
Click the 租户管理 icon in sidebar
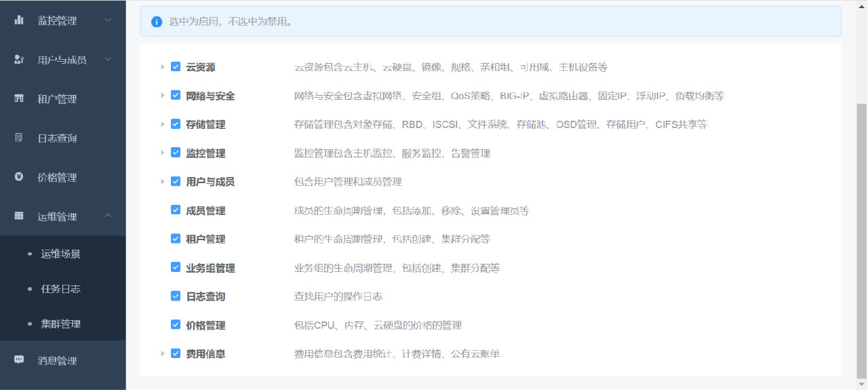(19, 98)
